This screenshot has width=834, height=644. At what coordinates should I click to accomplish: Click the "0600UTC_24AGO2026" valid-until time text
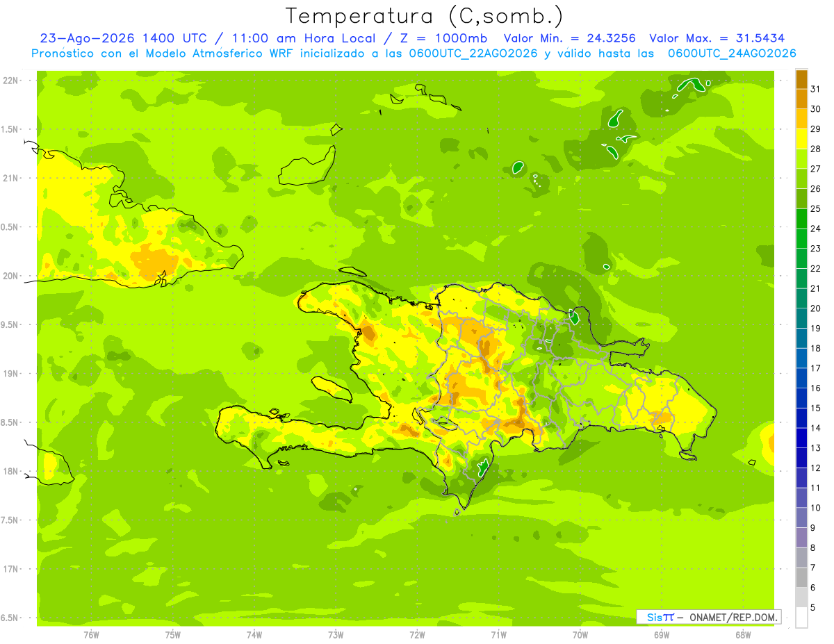pyautogui.click(x=732, y=53)
